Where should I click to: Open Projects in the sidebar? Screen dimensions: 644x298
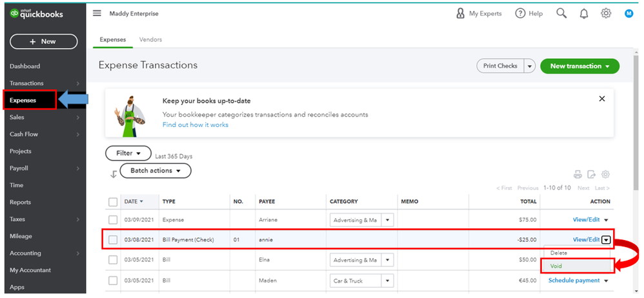pos(21,151)
